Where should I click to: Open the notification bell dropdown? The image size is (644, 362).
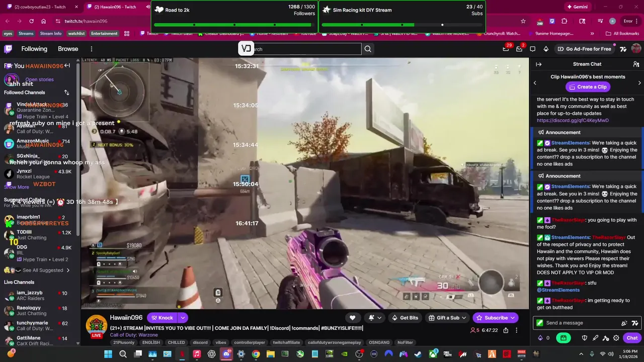[375, 318]
